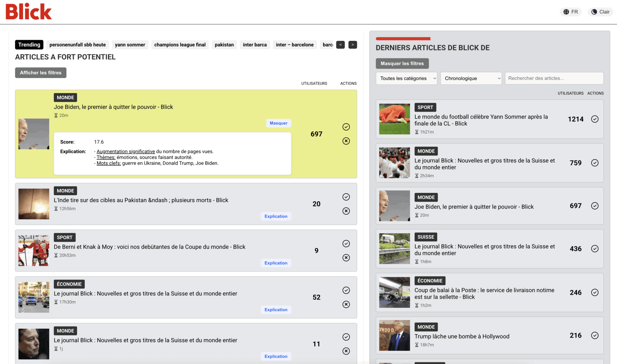Image resolution: width=617 pixels, height=364 pixels.
Task: Check the Trump Hollywood article
Action: point(595,335)
